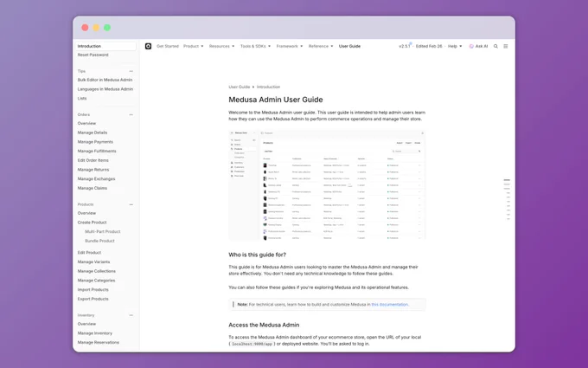Open Import Products page
Screen dimensions: 588x368
(93, 290)
